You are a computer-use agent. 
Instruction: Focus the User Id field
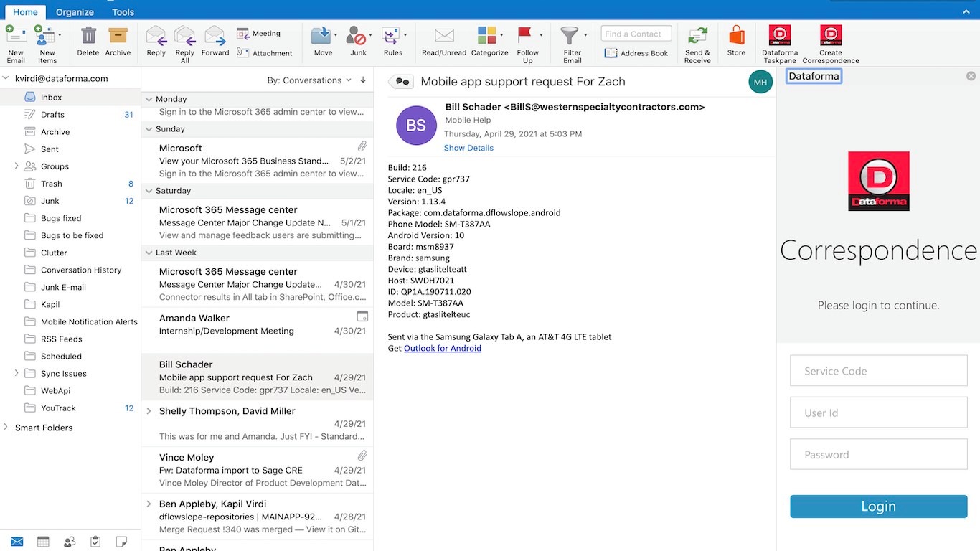pos(879,413)
